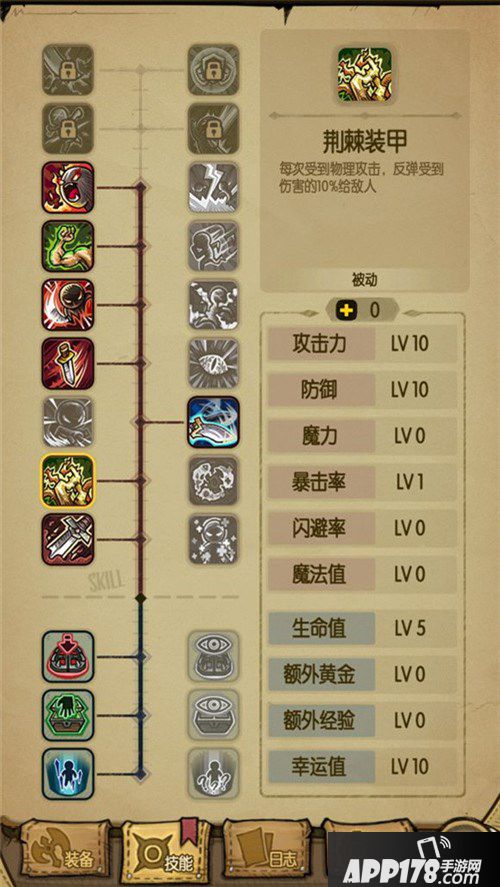Select the green hand treasure chest icon
Screen dimensions: 500x887
click(x=68, y=715)
